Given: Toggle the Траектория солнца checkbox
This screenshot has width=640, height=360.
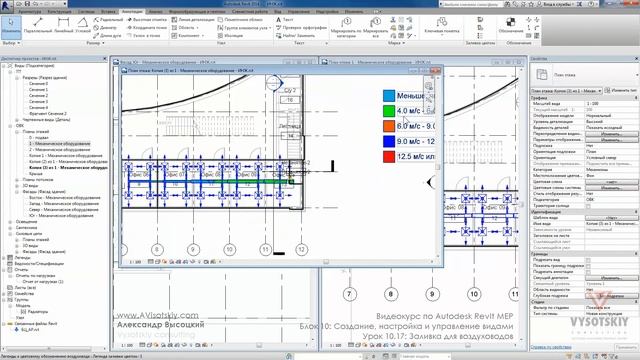Looking at the screenshot, I should [x=588, y=206].
